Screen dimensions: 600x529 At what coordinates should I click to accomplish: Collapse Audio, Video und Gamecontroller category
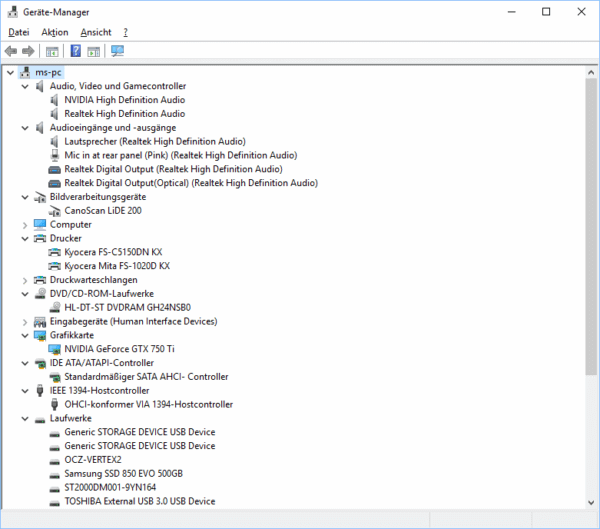(x=25, y=87)
